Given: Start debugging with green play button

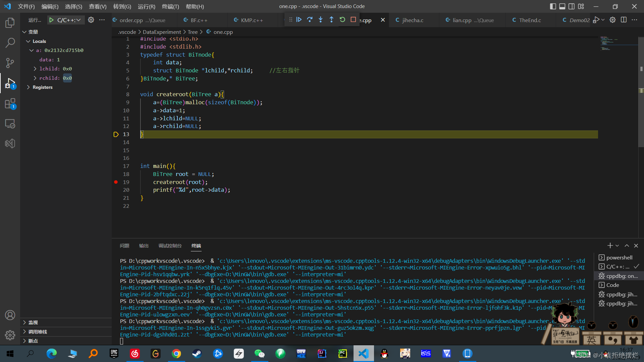Looking at the screenshot, I should tap(51, 20).
